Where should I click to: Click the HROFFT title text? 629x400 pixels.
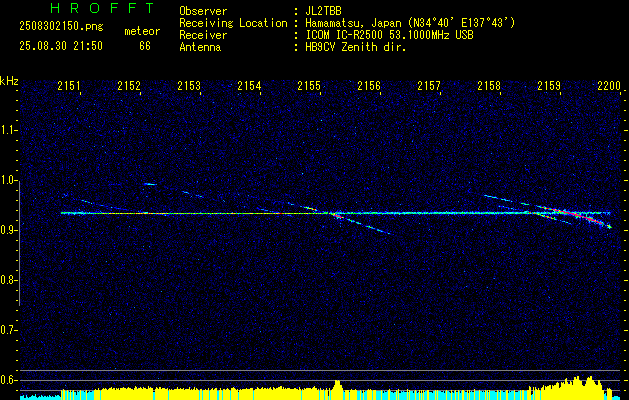103,8
